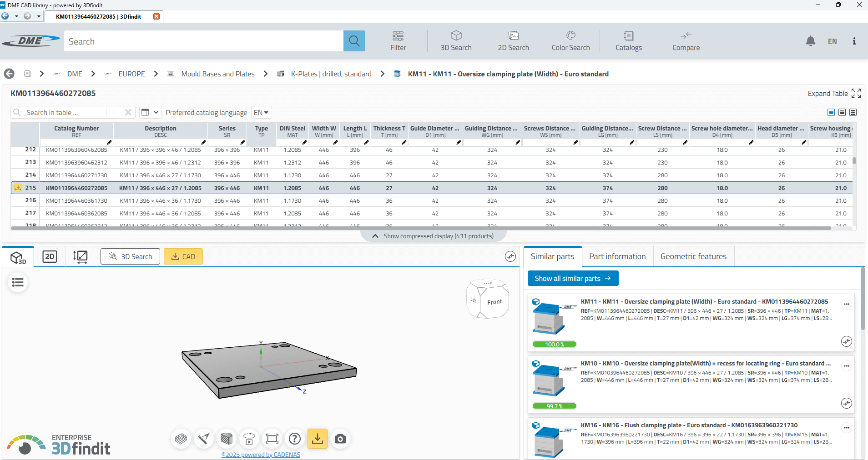Click the fit-to-view frame icon
The image size is (868, 460).
(x=272, y=439)
